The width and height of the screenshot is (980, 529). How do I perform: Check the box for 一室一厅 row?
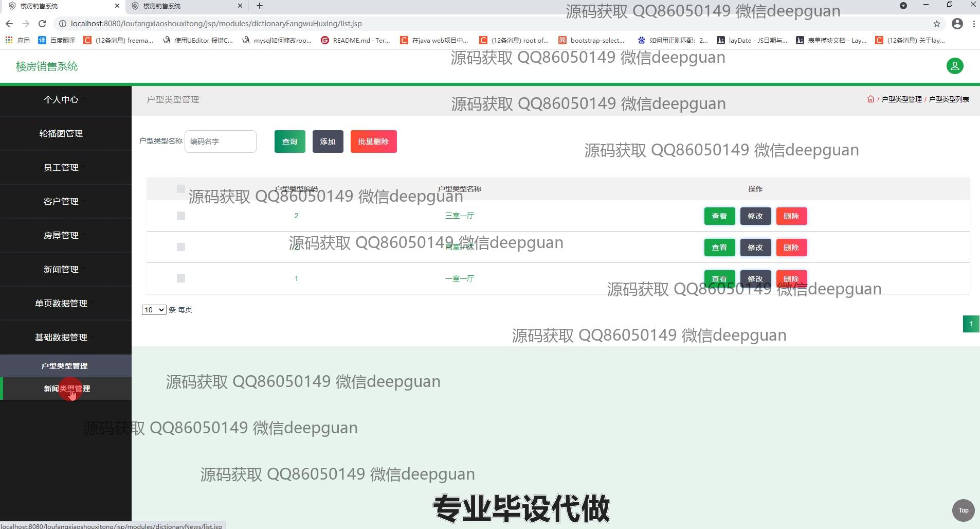point(180,278)
